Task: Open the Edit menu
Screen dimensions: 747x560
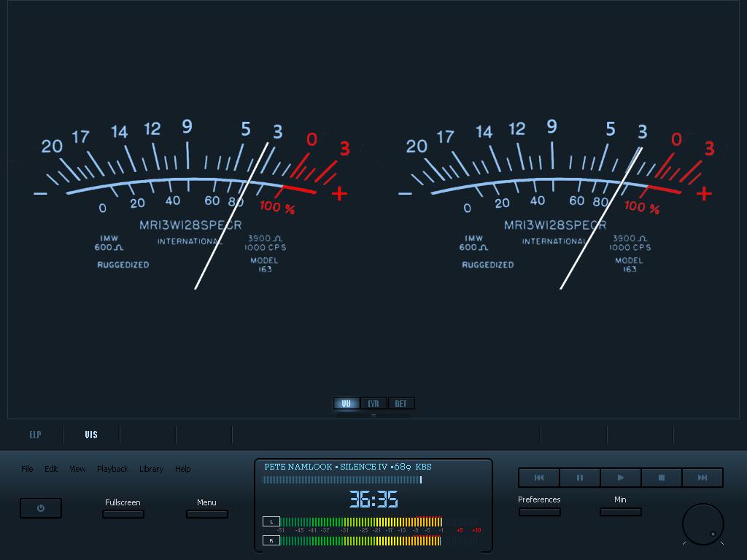Action: tap(51, 469)
